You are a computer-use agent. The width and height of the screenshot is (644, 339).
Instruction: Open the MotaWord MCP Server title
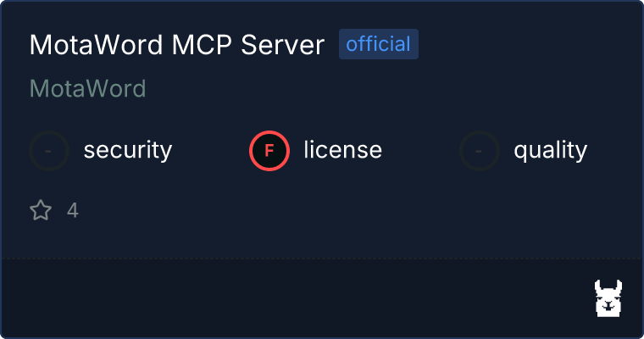tap(177, 44)
